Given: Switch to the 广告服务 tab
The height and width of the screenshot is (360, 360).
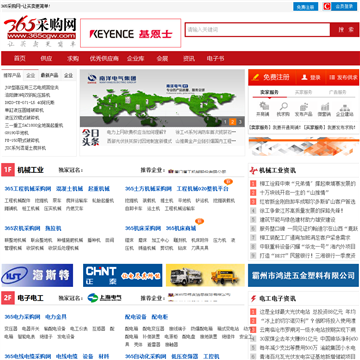Looking at the screenshot, I should pos(337,92).
